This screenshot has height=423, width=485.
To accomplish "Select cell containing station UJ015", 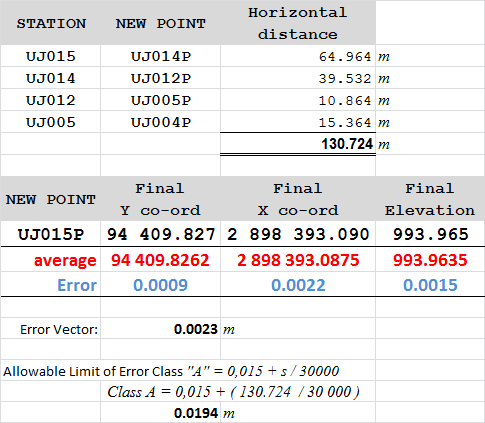I will tap(51, 56).
